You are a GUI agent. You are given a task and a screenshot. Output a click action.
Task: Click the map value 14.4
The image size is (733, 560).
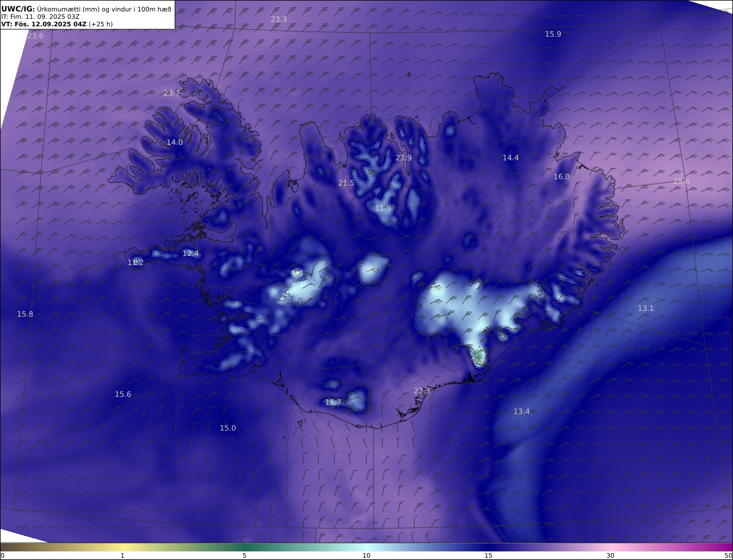(x=511, y=157)
